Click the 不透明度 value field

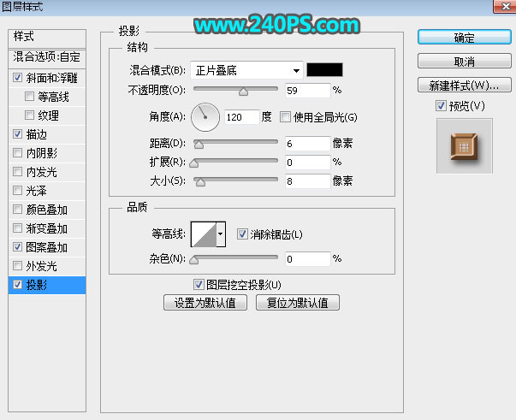point(308,90)
